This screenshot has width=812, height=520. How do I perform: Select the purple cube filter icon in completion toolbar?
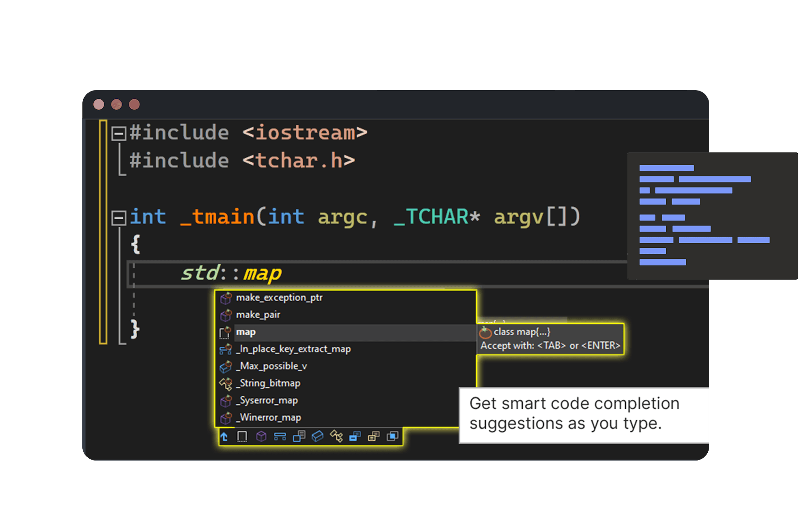click(x=261, y=437)
